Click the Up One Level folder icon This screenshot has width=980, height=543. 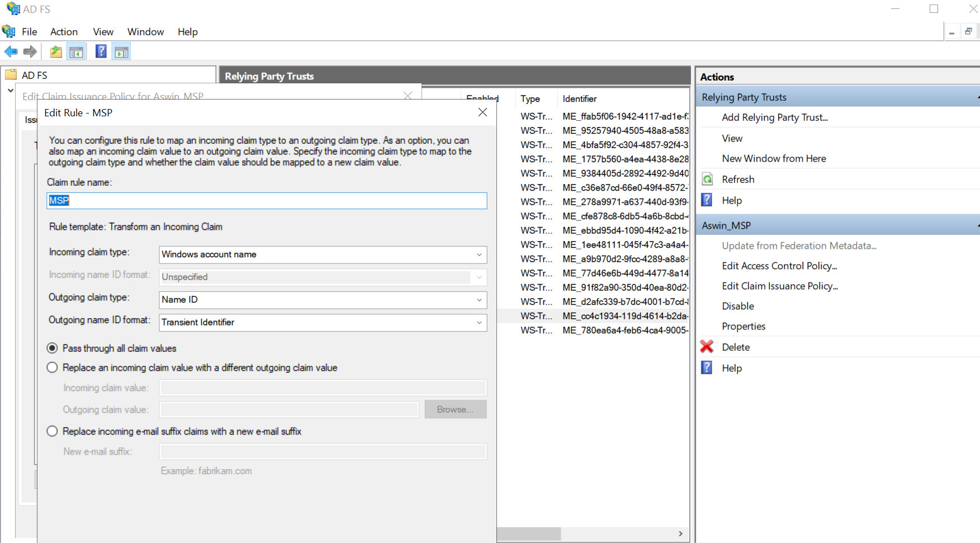(x=56, y=52)
